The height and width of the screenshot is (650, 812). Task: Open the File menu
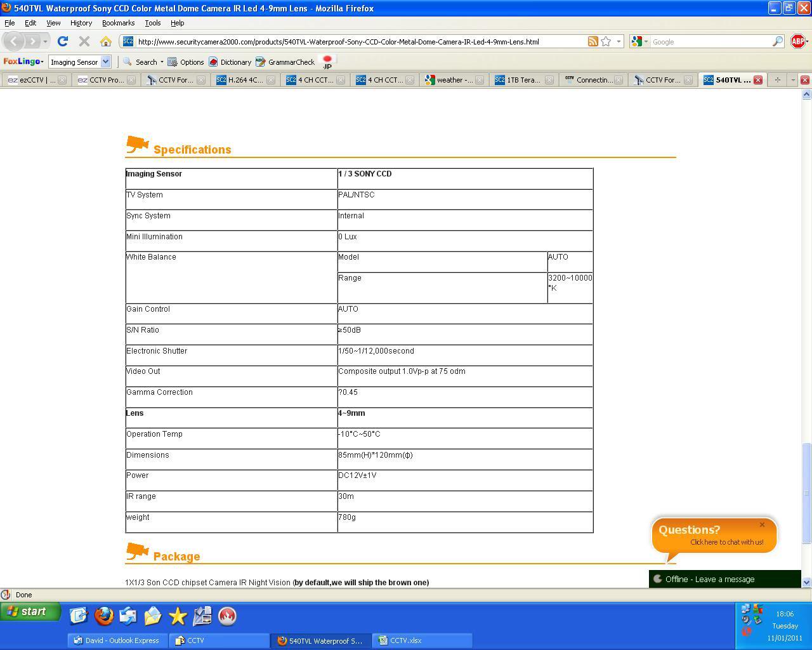[x=10, y=23]
